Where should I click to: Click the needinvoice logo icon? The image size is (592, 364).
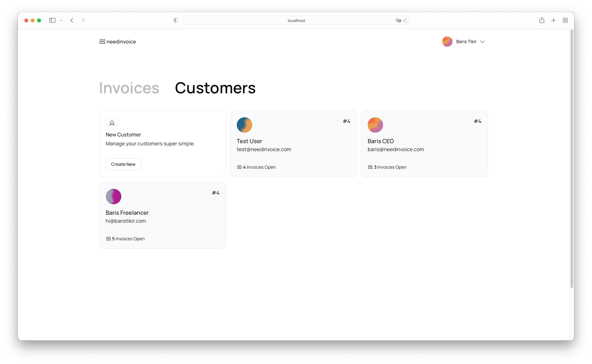[x=102, y=42]
